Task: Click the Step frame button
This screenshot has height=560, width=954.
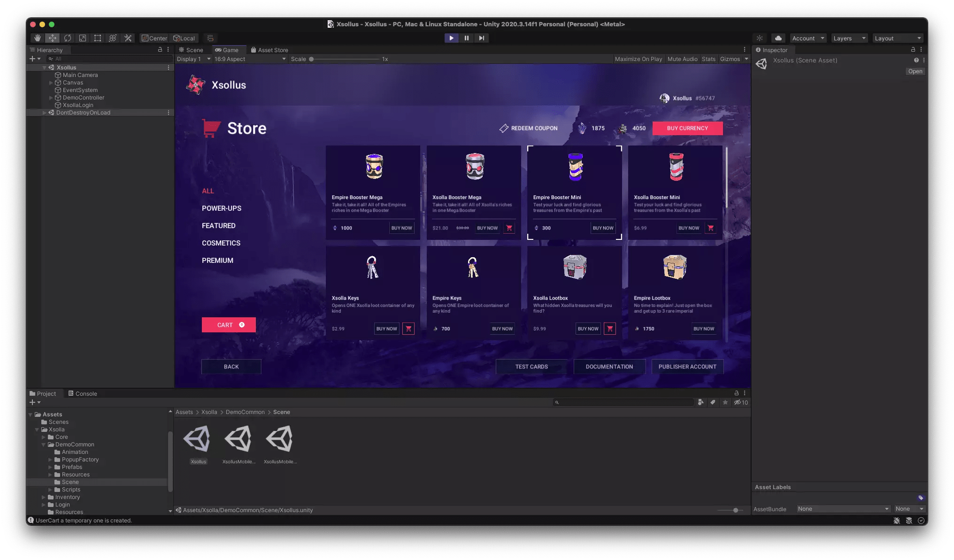Action: (x=481, y=38)
